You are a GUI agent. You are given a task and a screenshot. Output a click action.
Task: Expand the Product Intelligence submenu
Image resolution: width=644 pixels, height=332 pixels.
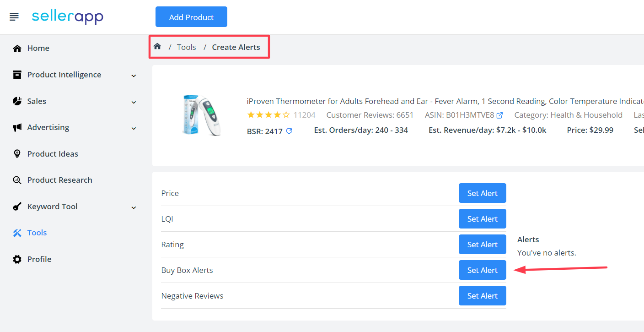(x=134, y=75)
